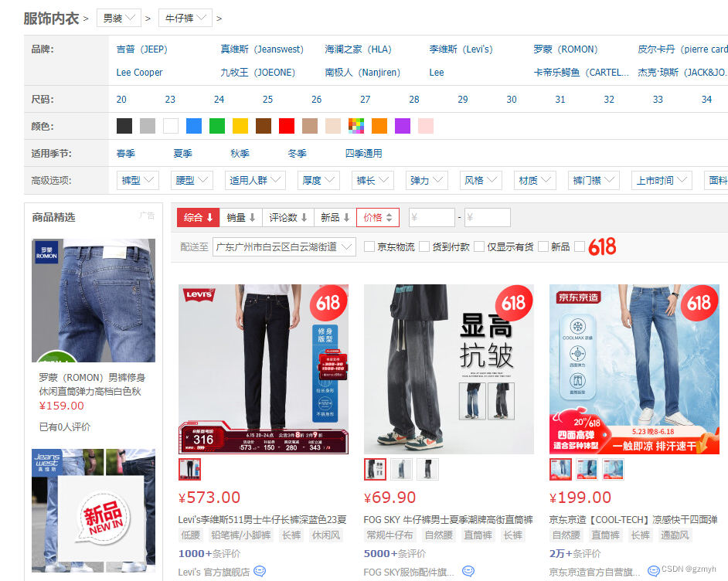This screenshot has height=581, width=728.
Task: Filter by brand 海澜之家 (HLA)
Action: pyautogui.click(x=359, y=49)
